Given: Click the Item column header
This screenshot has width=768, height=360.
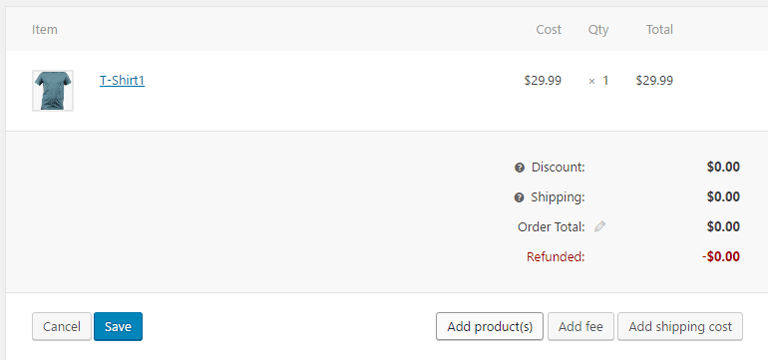Looking at the screenshot, I should click(x=45, y=30).
